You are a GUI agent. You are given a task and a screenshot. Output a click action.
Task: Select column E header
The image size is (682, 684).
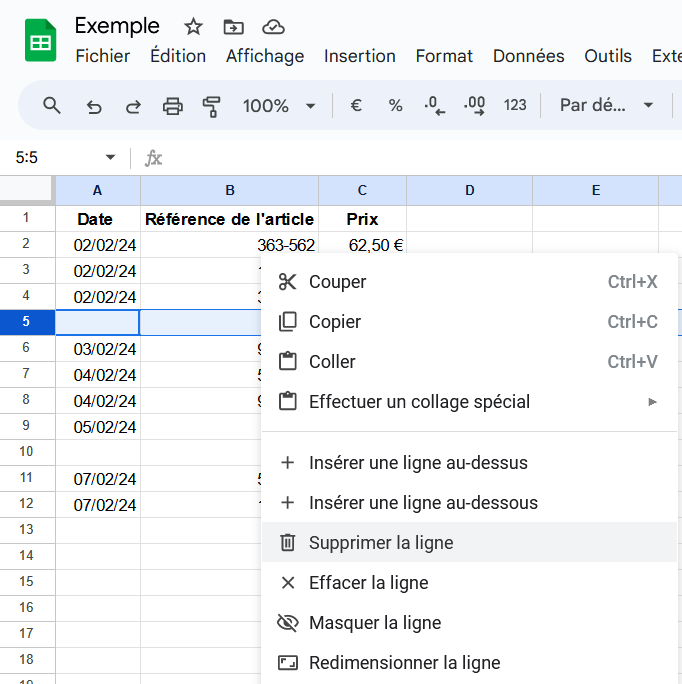(x=596, y=191)
